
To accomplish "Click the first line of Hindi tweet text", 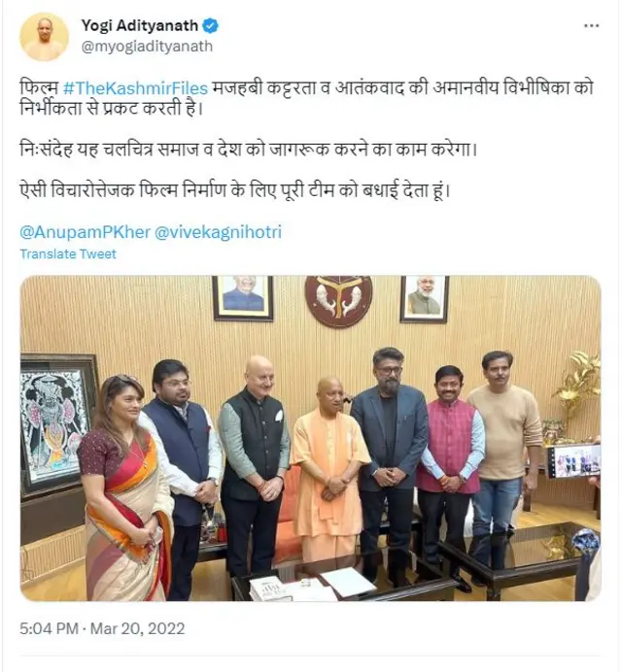I will [x=307, y=88].
